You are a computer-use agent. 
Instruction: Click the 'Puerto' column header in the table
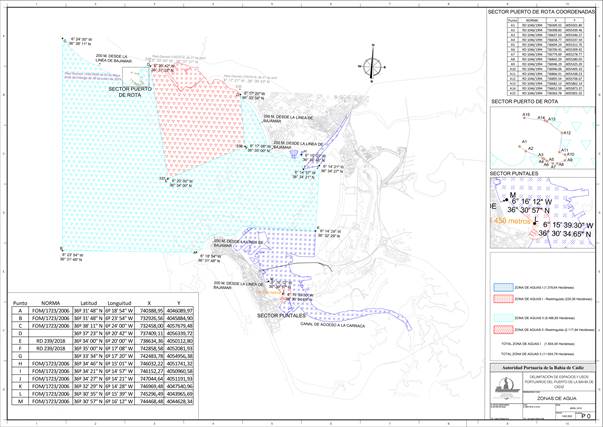(20, 303)
